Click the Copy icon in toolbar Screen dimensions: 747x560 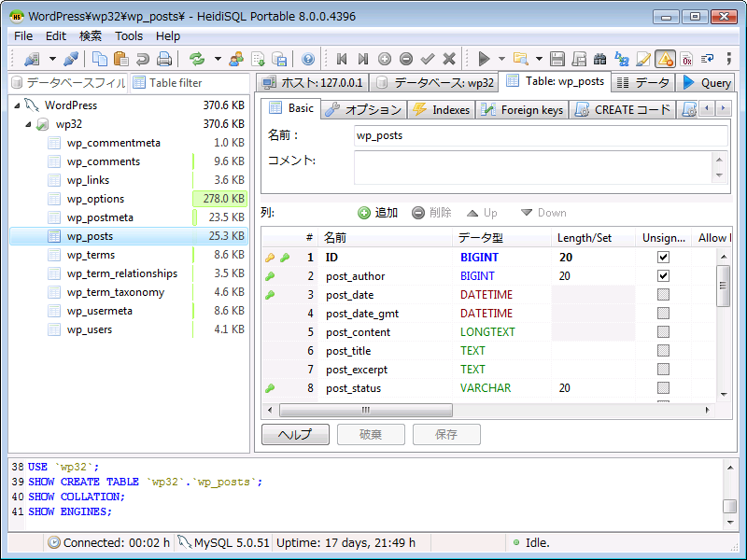click(x=100, y=59)
